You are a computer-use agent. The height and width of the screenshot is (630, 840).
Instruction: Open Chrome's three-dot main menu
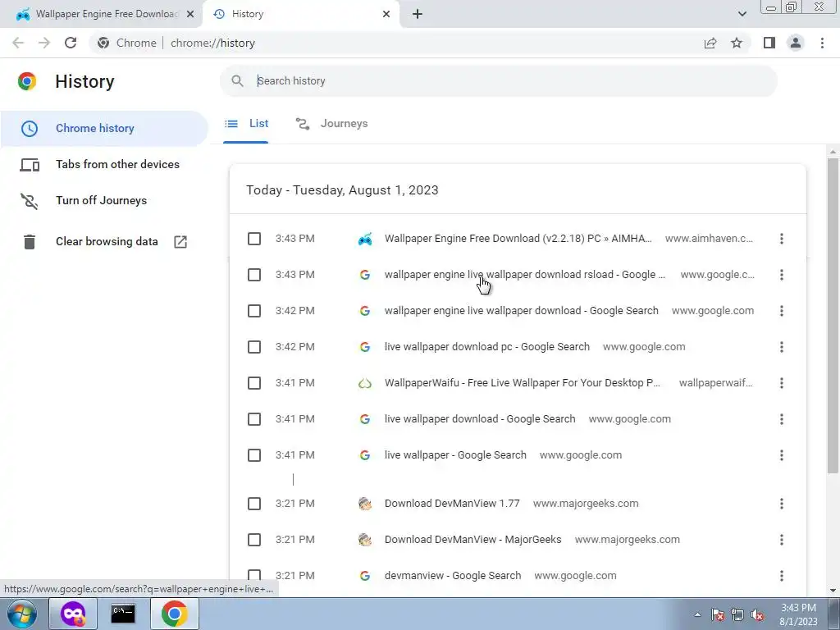click(x=822, y=43)
